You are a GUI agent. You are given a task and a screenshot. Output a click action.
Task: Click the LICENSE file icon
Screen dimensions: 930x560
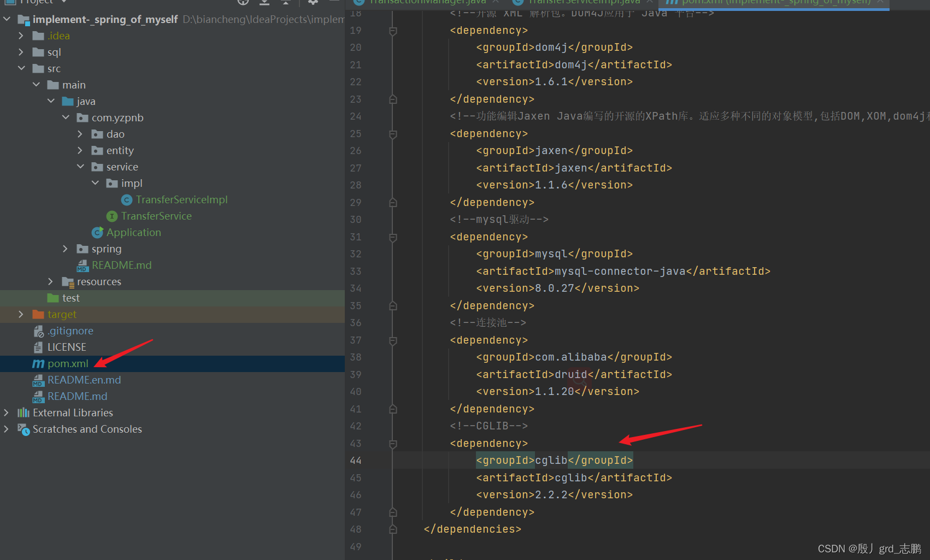pyautogui.click(x=38, y=347)
